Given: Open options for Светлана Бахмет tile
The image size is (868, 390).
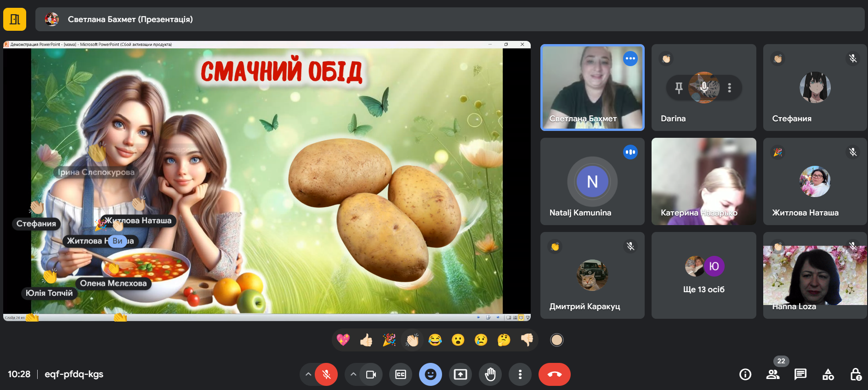Looking at the screenshot, I should [630, 58].
